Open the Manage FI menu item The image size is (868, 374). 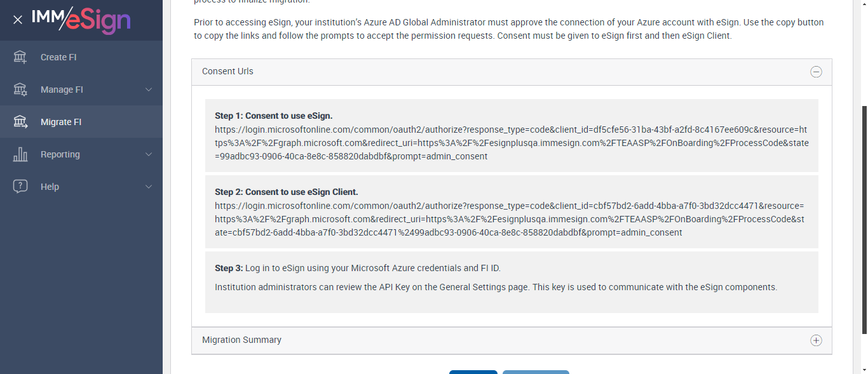pyautogui.click(x=81, y=90)
